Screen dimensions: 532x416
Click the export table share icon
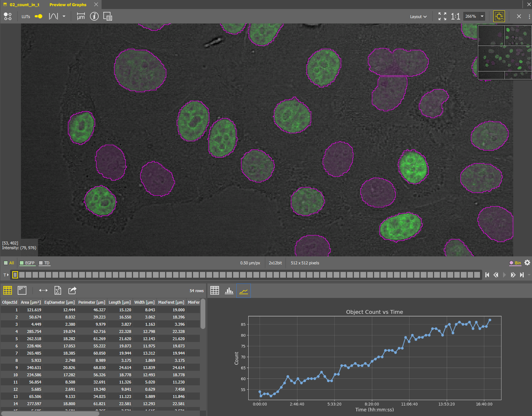[x=72, y=290]
